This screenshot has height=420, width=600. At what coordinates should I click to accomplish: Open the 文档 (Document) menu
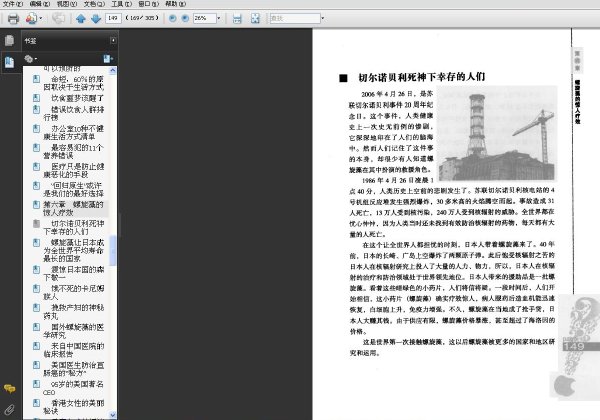[94, 4]
